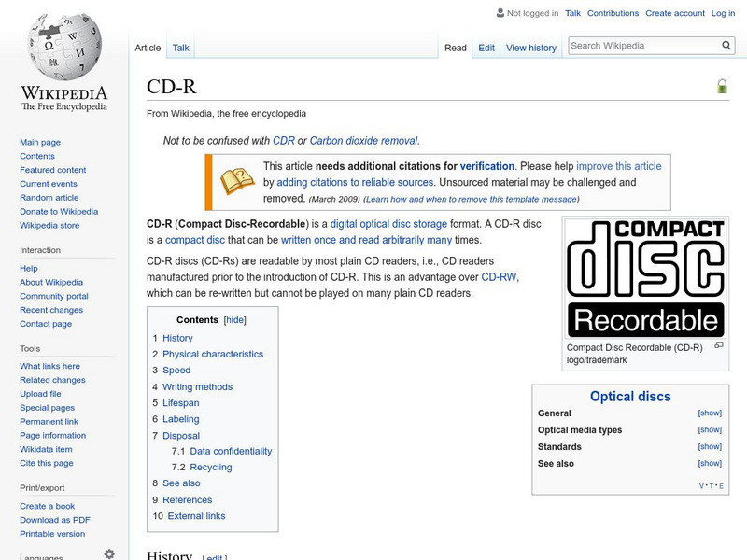This screenshot has width=747, height=560.
Task: Open Featured content in sidebar
Action: click(x=53, y=170)
